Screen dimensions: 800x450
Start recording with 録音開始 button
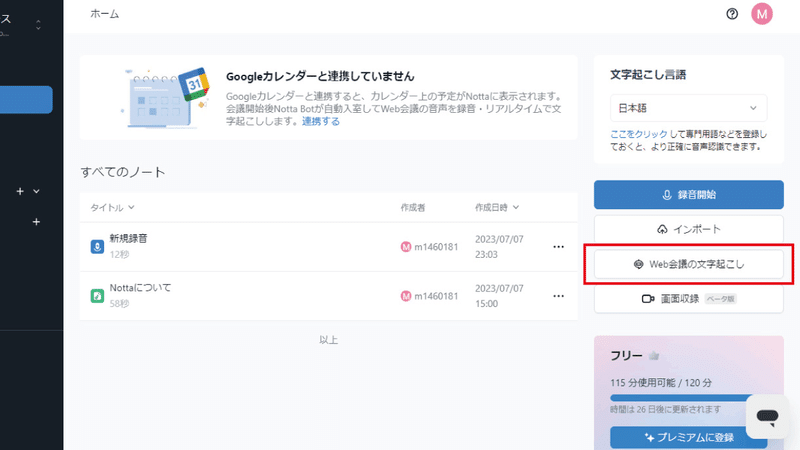[x=688, y=194]
